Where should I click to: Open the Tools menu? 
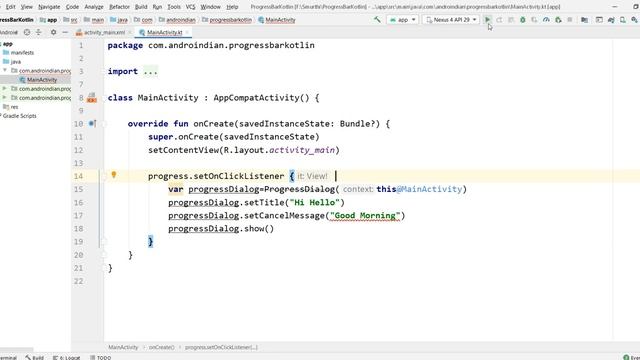174,7
